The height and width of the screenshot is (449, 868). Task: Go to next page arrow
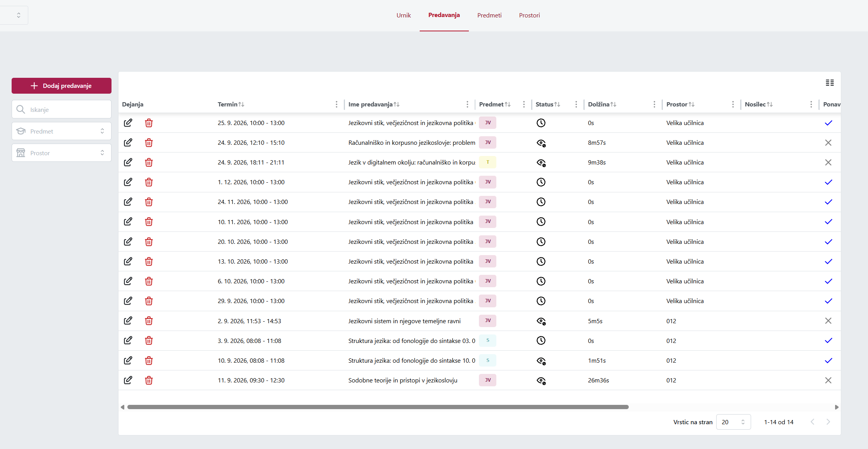tap(828, 422)
